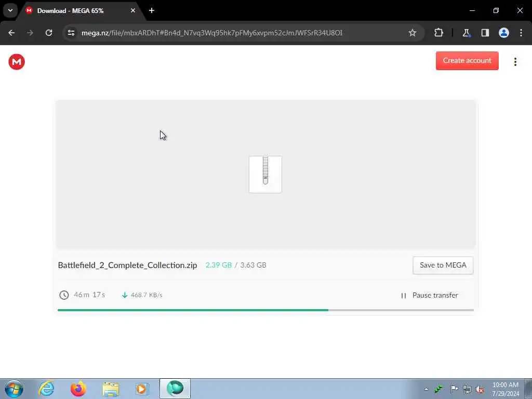532x399 pixels.
Task: Reload the current page
Action: 49,33
